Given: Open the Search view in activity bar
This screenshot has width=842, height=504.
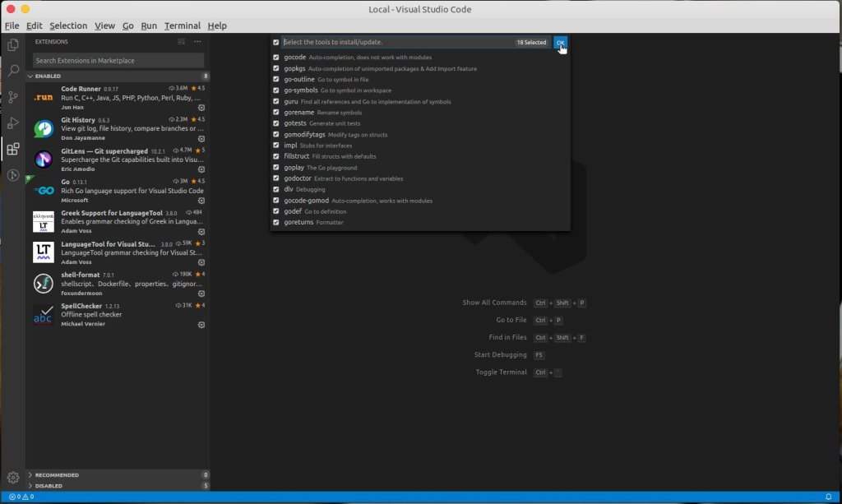Looking at the screenshot, I should click(x=13, y=72).
